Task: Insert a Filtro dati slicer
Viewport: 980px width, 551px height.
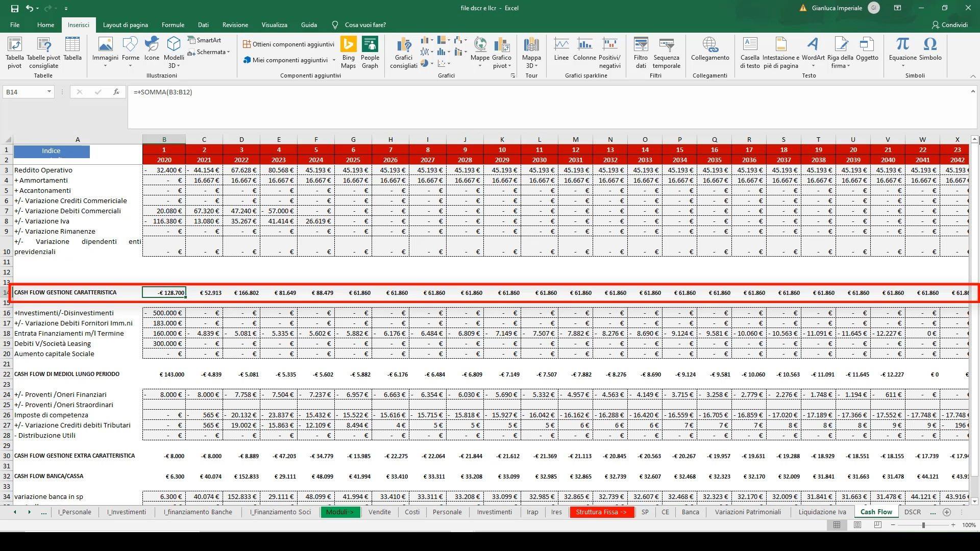Action: click(x=641, y=53)
